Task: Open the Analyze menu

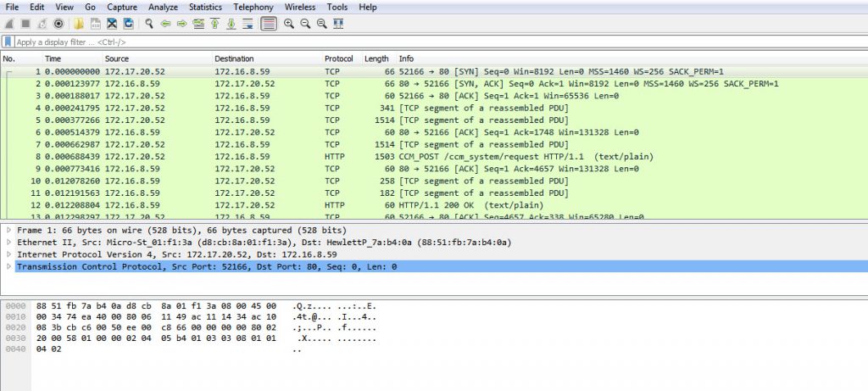Action: (163, 7)
